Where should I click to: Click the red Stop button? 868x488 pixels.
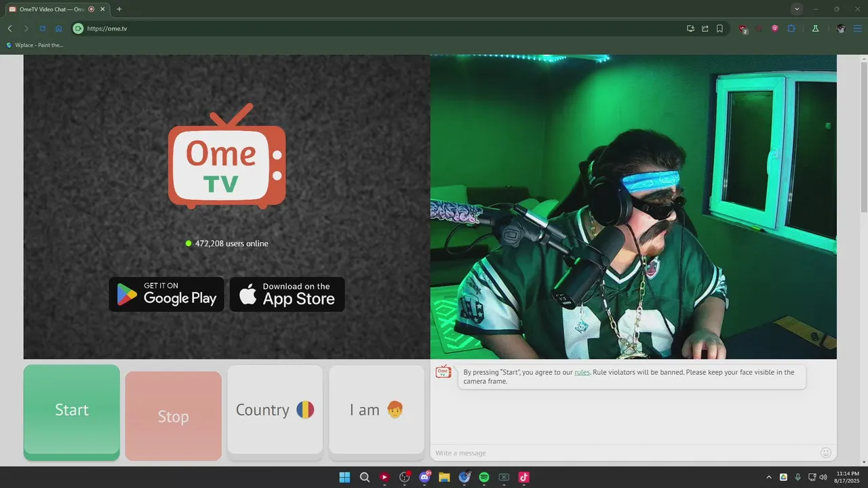point(174,416)
